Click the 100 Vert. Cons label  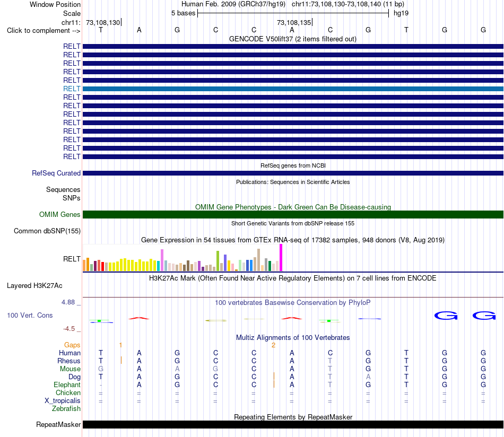coord(30,315)
